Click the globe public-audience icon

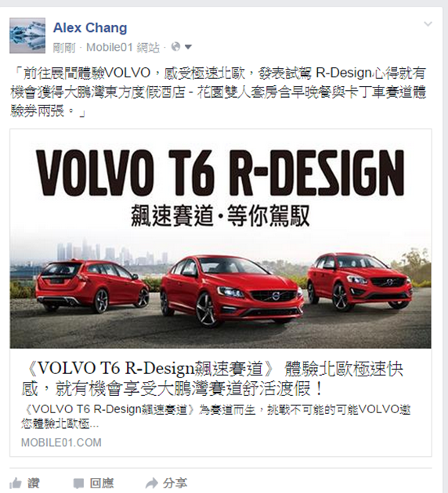(175, 47)
